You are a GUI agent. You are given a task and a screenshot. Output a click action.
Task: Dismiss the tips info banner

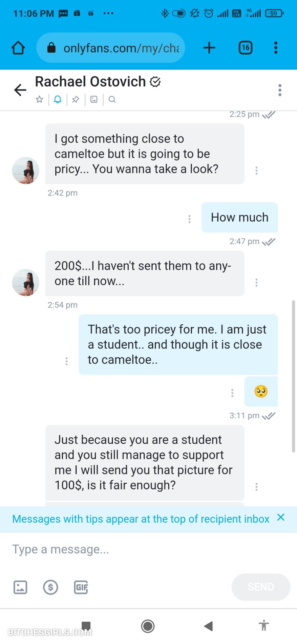click(281, 517)
